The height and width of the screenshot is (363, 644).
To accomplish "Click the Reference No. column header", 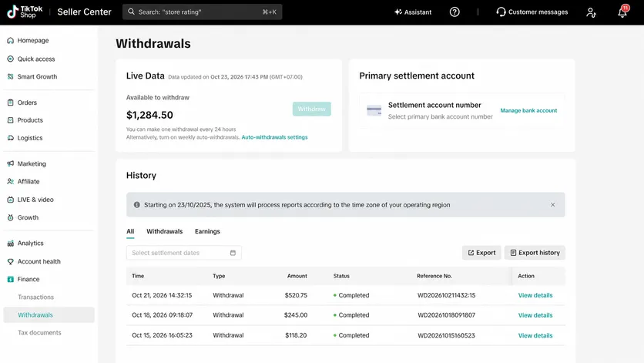I will (434, 276).
